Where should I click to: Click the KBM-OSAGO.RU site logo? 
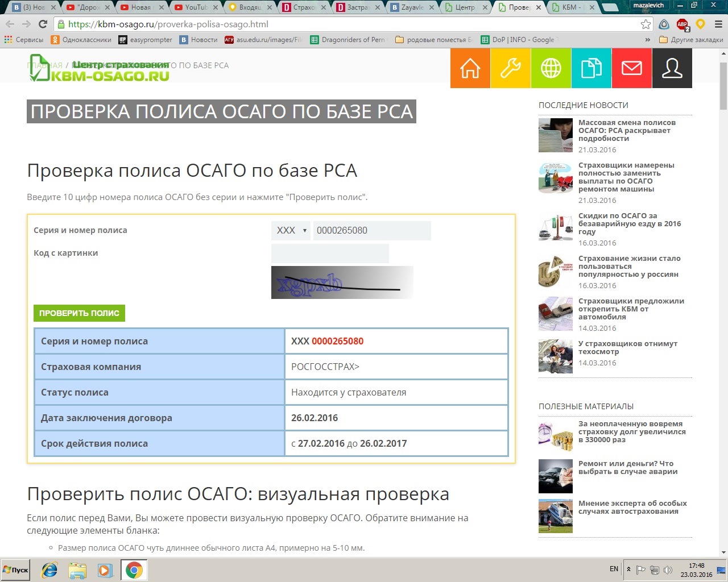100,68
